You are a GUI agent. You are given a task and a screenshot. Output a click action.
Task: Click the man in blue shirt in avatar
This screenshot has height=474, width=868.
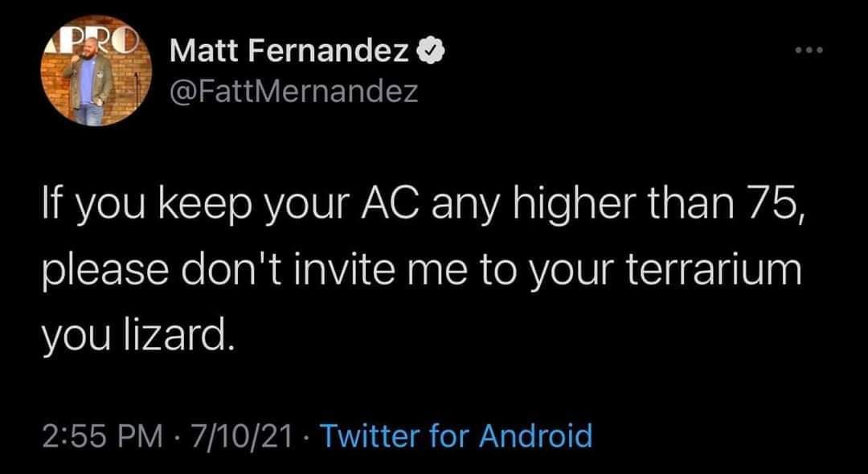click(88, 80)
